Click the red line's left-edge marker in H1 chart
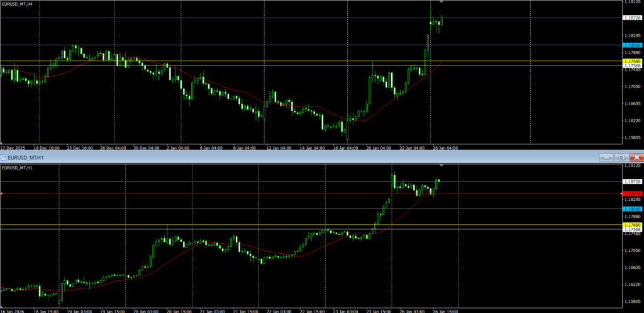 (2, 193)
